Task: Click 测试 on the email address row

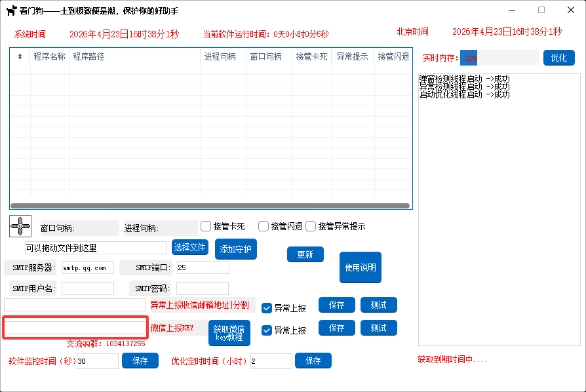Action: click(x=378, y=305)
